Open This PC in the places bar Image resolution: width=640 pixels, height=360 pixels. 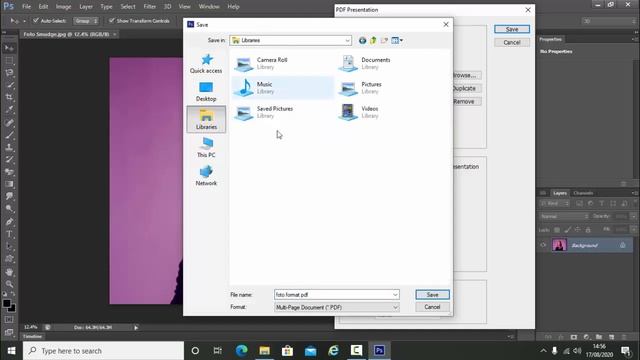[x=206, y=148]
